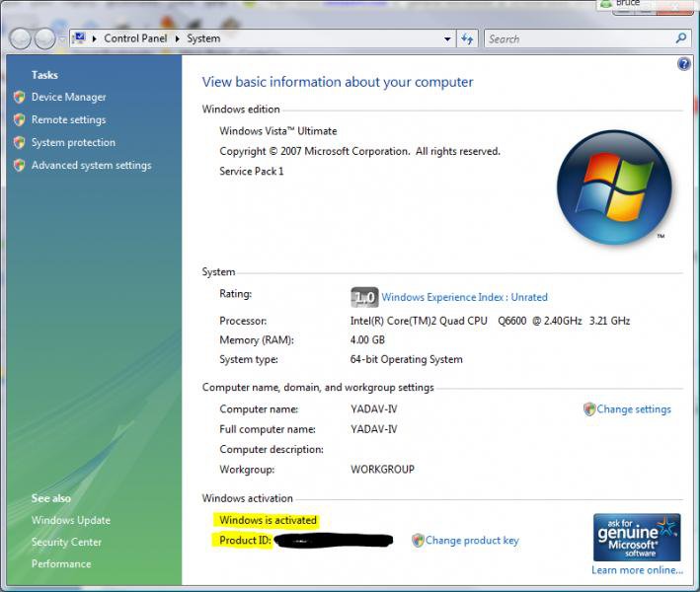This screenshot has height=592, width=700.
Task: Click the Forward navigation button
Action: coord(45,38)
